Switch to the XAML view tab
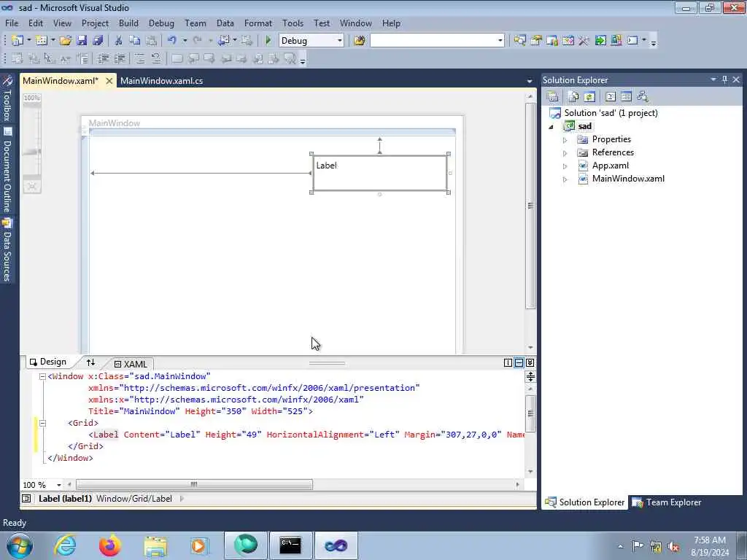 [x=131, y=364]
